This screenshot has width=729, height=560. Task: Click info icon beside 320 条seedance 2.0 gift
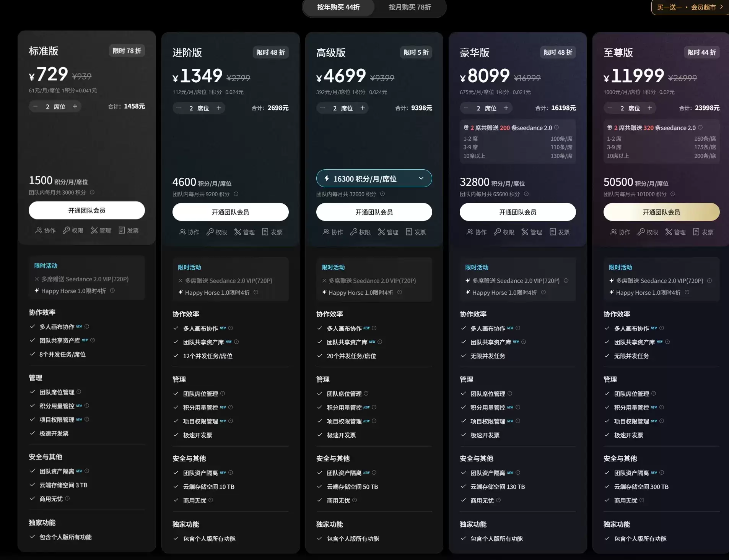[x=700, y=127]
